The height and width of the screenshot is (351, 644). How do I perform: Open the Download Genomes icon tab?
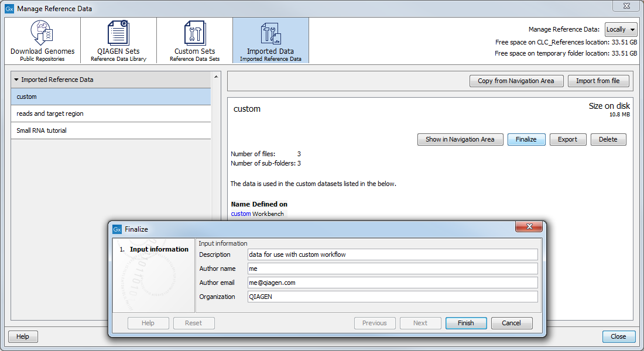pos(42,34)
